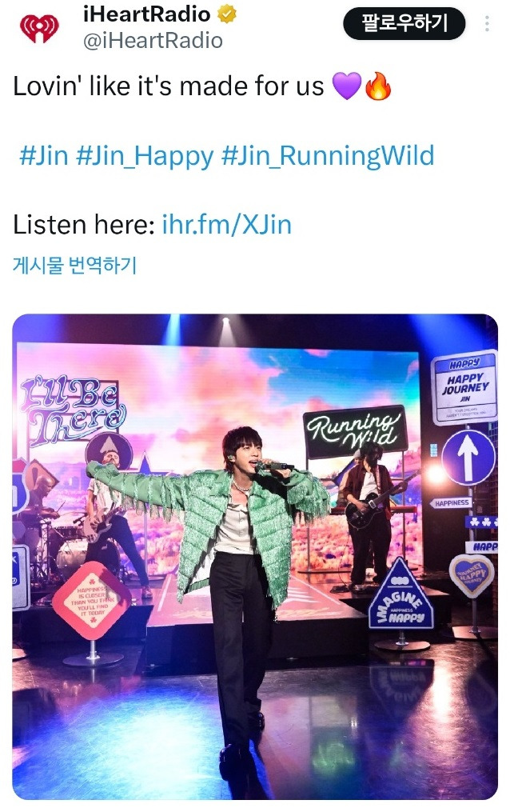The image size is (514, 812).
Task: Tap the 팔로우하기 follow button
Action: tap(404, 24)
